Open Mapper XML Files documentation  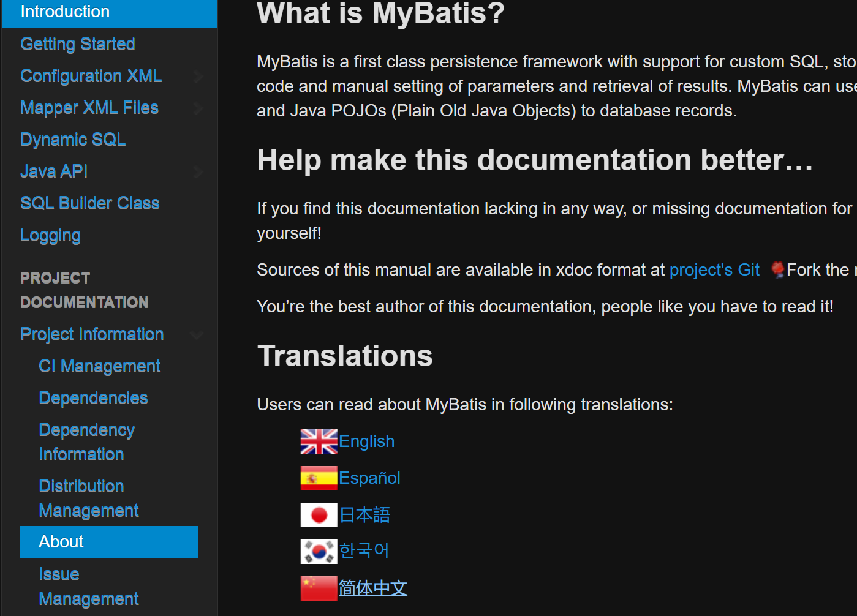tap(89, 108)
